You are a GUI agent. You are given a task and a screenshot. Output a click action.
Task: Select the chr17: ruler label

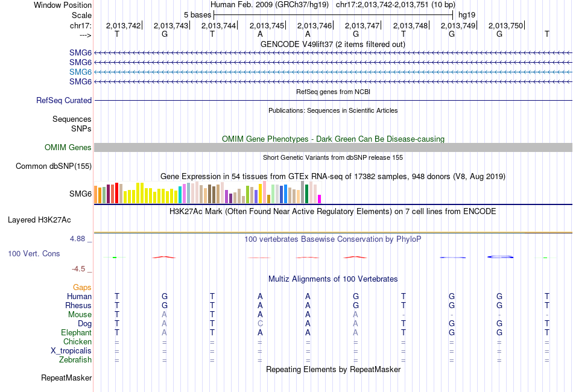[x=80, y=25]
